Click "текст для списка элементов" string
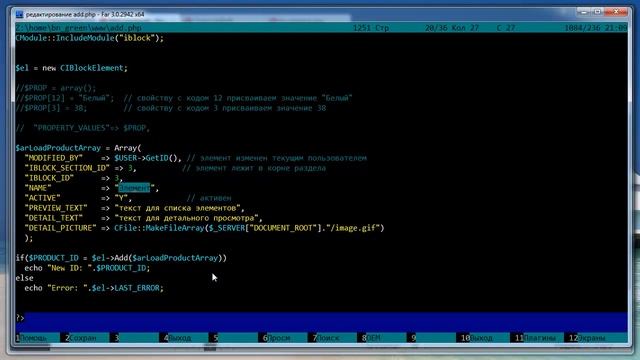This screenshot has width=640, height=360. pos(177,208)
